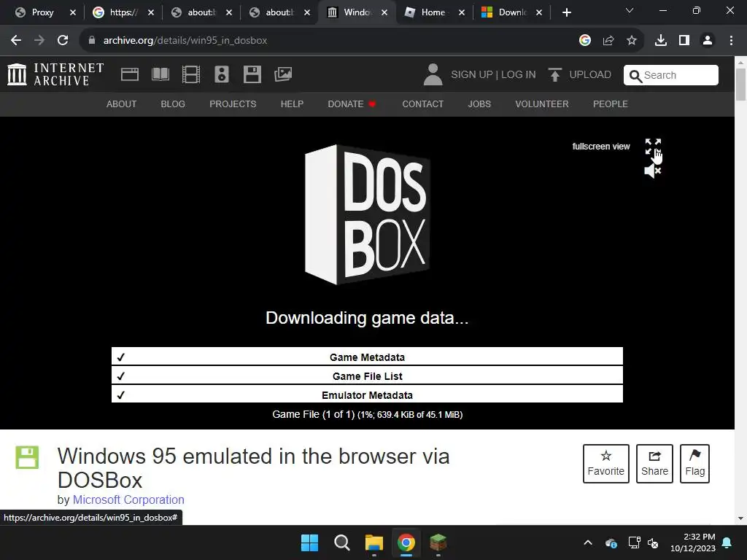This screenshot has height=560, width=747.
Task: Click the Internet Archive search field
Action: click(671, 75)
